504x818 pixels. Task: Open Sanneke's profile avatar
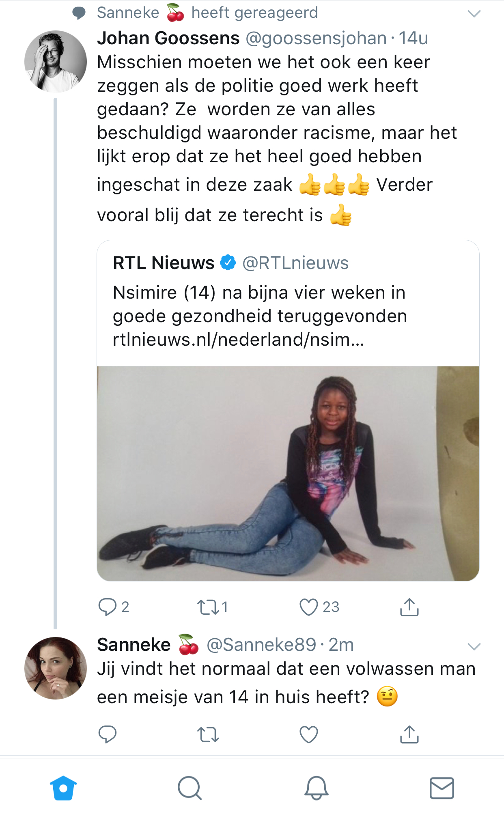(x=56, y=668)
